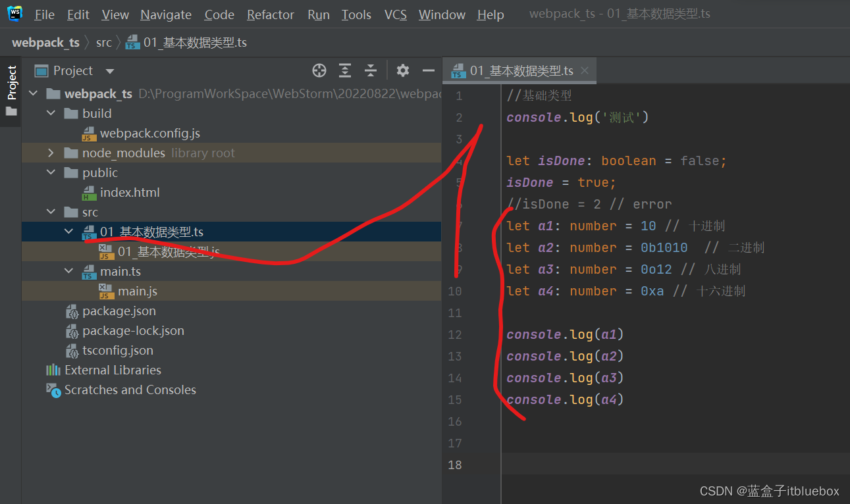Click 'isDone = true;' code line
The image size is (850, 504).
point(562,182)
